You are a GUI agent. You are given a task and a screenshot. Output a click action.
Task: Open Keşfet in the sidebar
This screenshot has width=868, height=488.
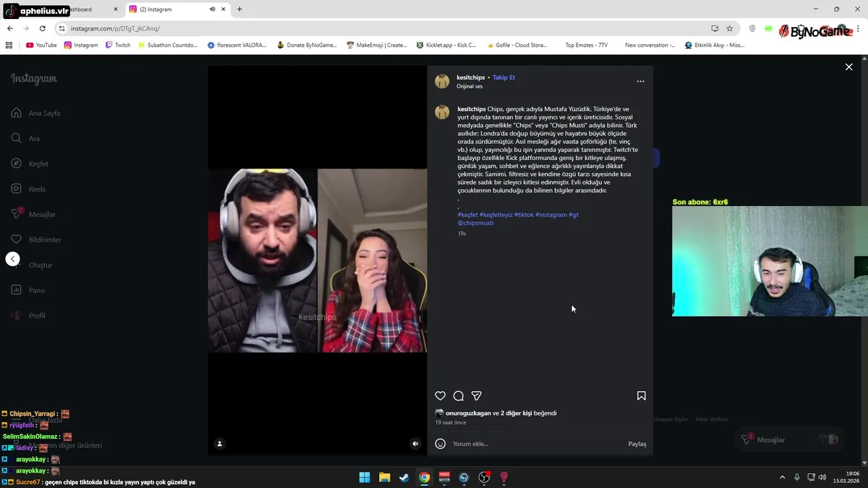[30, 163]
